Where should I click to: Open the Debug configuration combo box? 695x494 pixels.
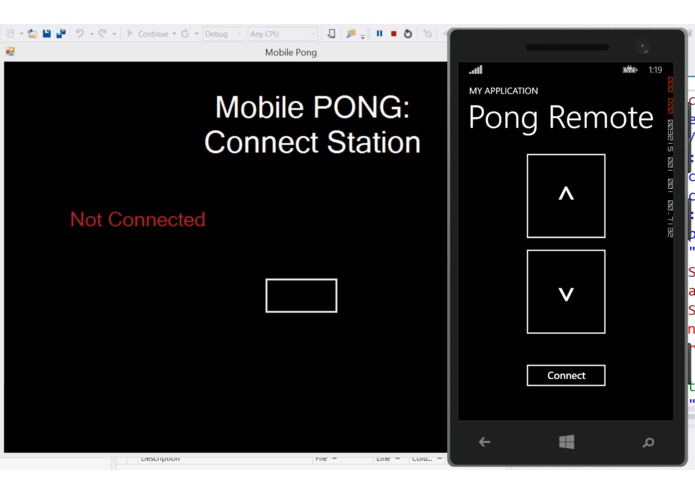pyautogui.click(x=223, y=34)
